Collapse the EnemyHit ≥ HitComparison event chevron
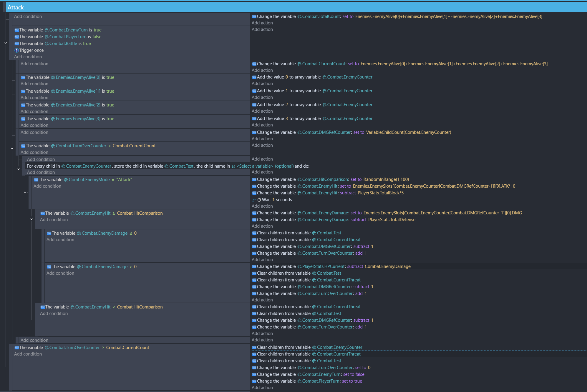Screen dimensions: 587x392 [x=31, y=219]
